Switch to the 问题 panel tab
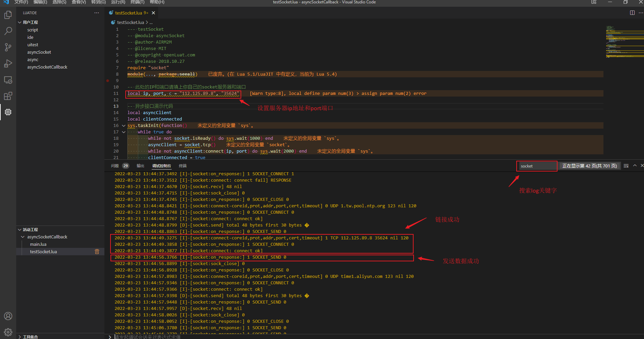This screenshot has height=339, width=644. [115, 166]
